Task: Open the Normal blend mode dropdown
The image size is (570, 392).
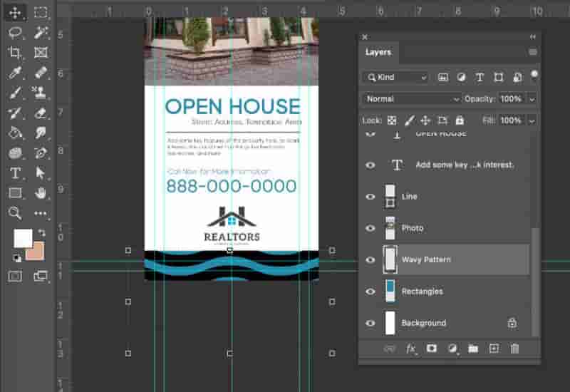Action: coord(412,99)
